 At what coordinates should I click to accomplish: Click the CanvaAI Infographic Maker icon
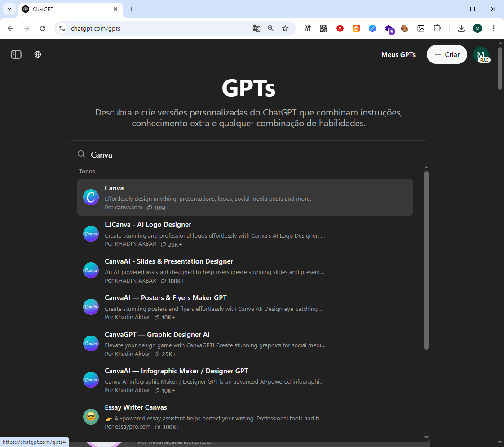(91, 380)
